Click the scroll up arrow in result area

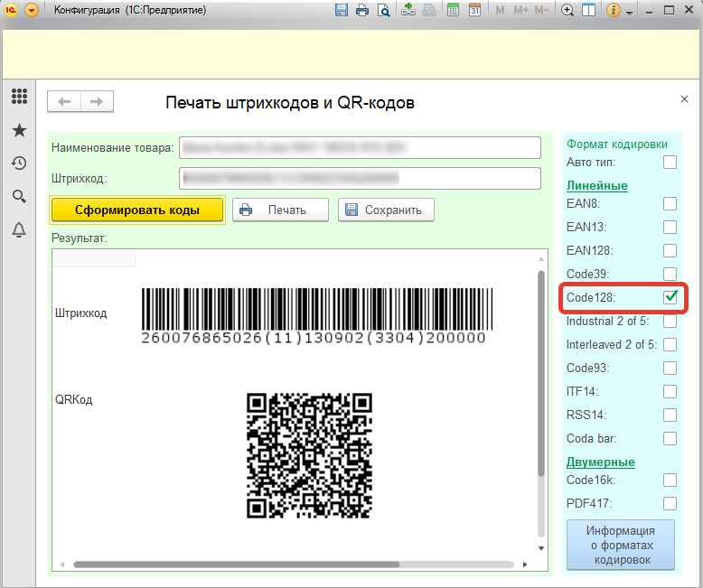[x=541, y=259]
